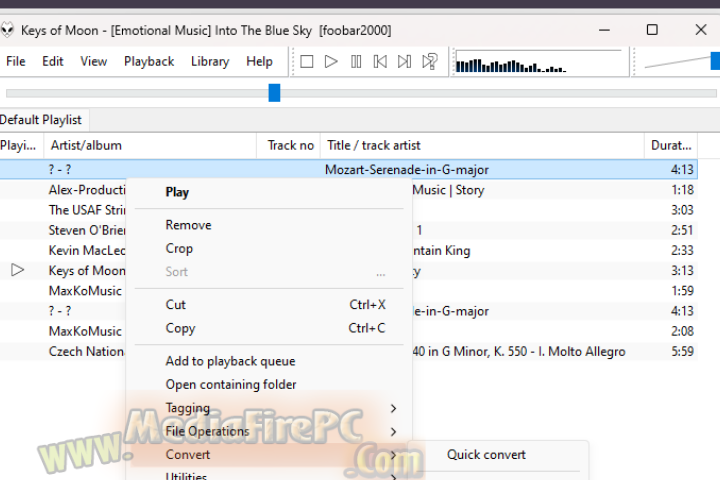Skip to the previous track

[x=380, y=62]
